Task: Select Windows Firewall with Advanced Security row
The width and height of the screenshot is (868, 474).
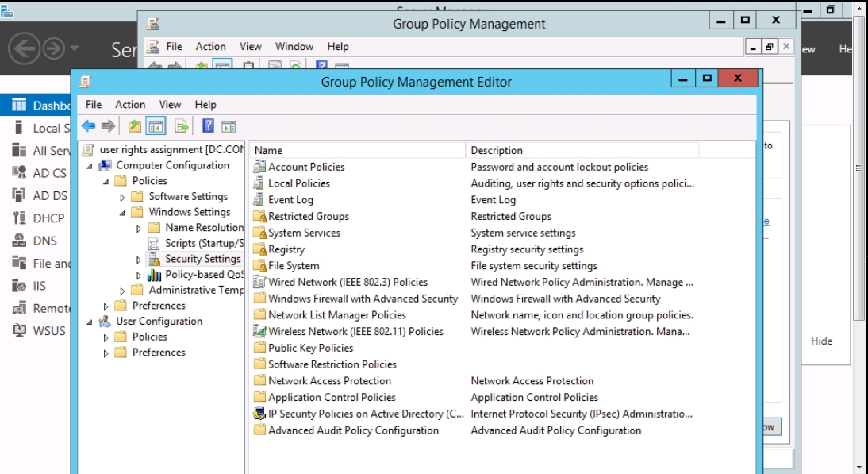Action: 363,299
